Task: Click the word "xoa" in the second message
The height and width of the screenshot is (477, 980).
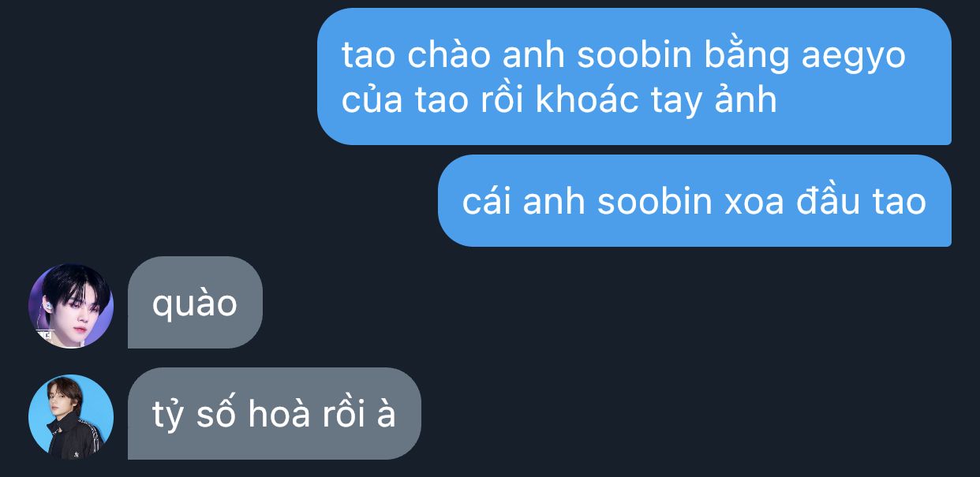Action: 754,203
